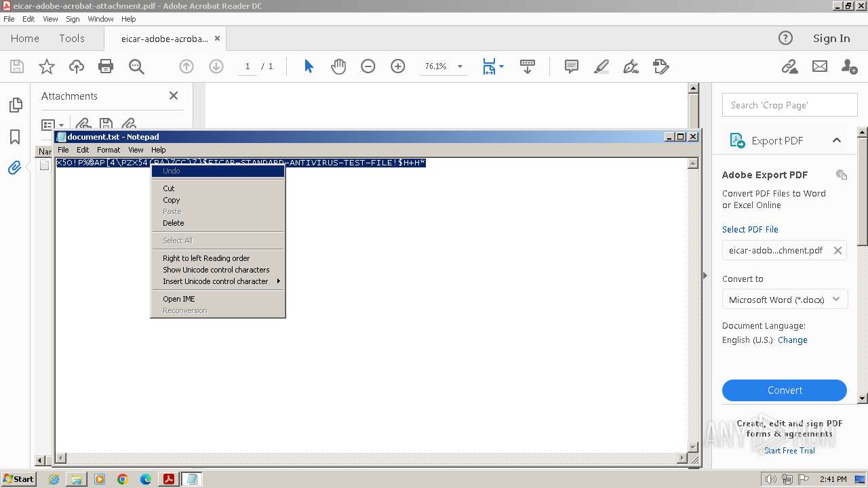868x488 pixels.
Task: Star this document as a favorite
Action: tap(47, 66)
